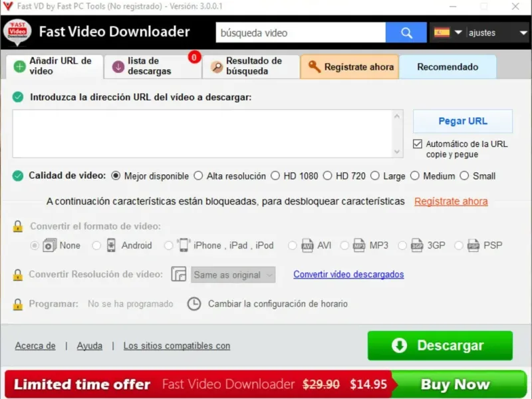Click the magnifier icon on Resultado de búsqueda
This screenshot has width=532, height=399.
pos(217,66)
